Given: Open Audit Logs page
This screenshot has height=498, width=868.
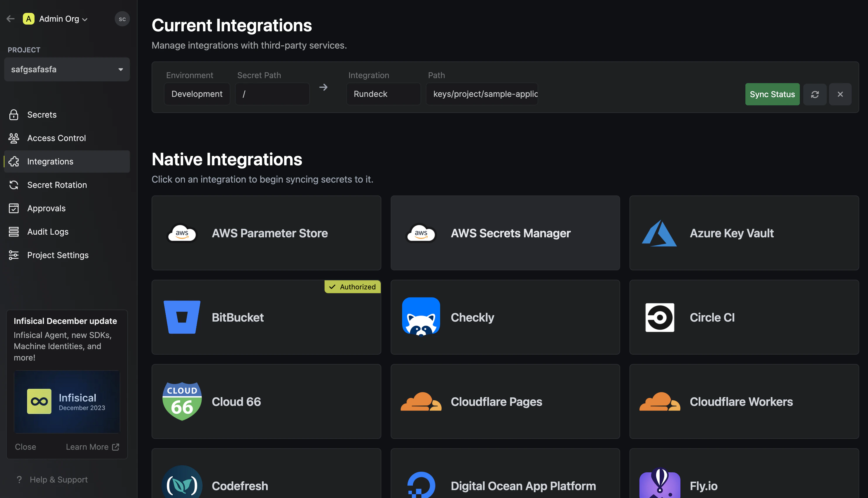Looking at the screenshot, I should (x=67, y=232).
